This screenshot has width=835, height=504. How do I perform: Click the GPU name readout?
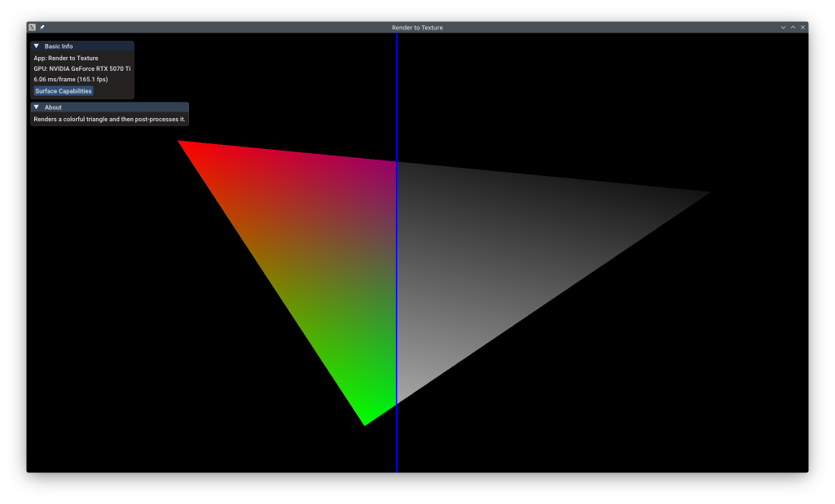coord(81,68)
